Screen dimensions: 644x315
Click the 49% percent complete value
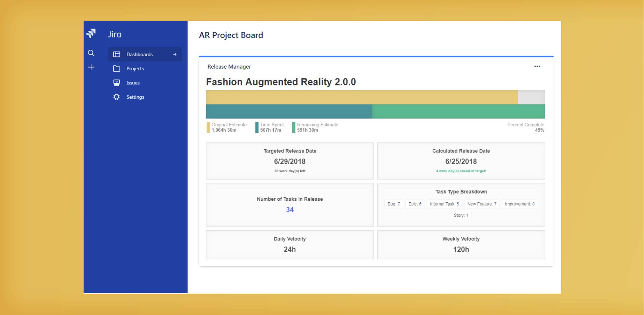point(540,130)
